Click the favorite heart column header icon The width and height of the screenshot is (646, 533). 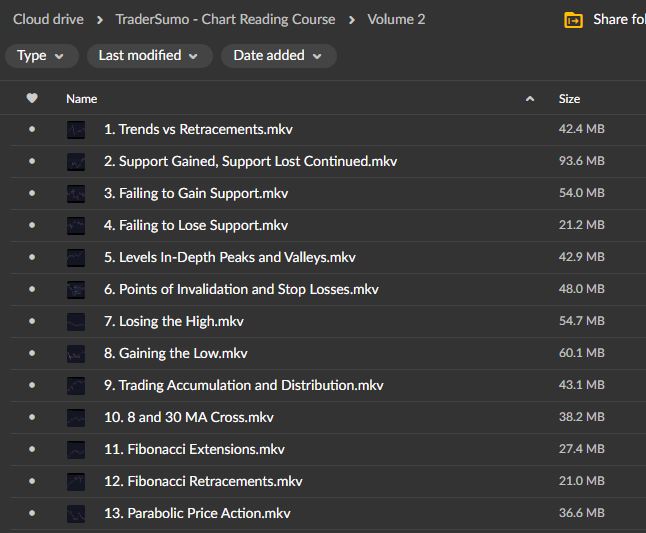point(32,98)
